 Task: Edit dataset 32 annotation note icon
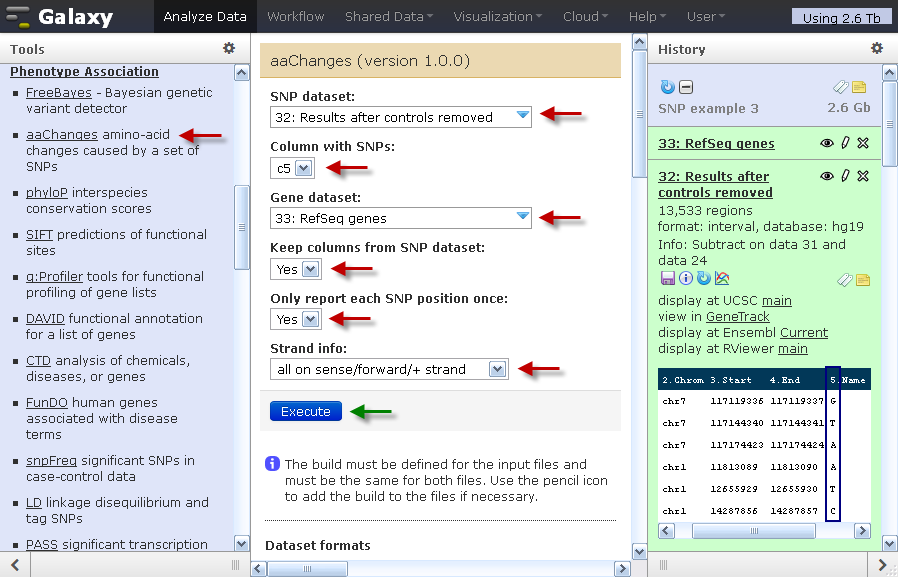tap(863, 279)
